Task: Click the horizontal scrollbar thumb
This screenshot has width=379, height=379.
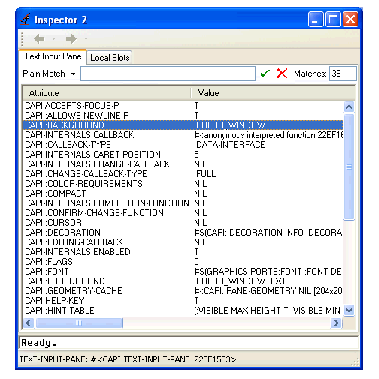Action: pyautogui.click(x=79, y=323)
